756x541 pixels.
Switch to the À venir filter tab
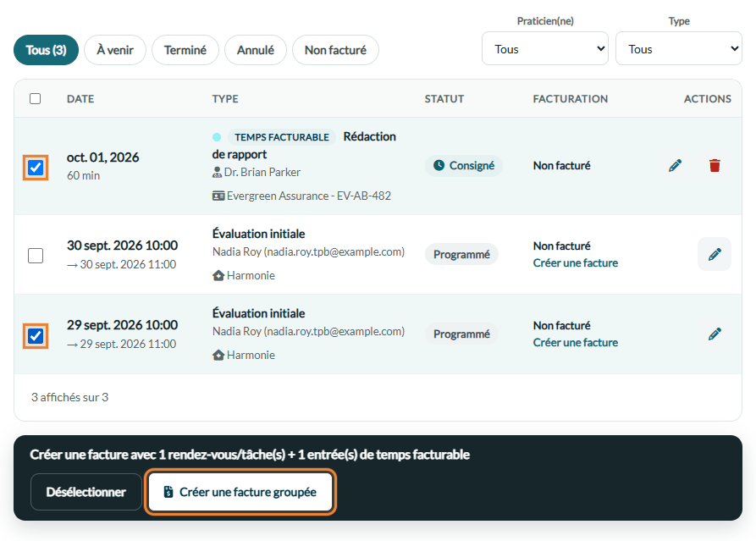click(x=115, y=50)
